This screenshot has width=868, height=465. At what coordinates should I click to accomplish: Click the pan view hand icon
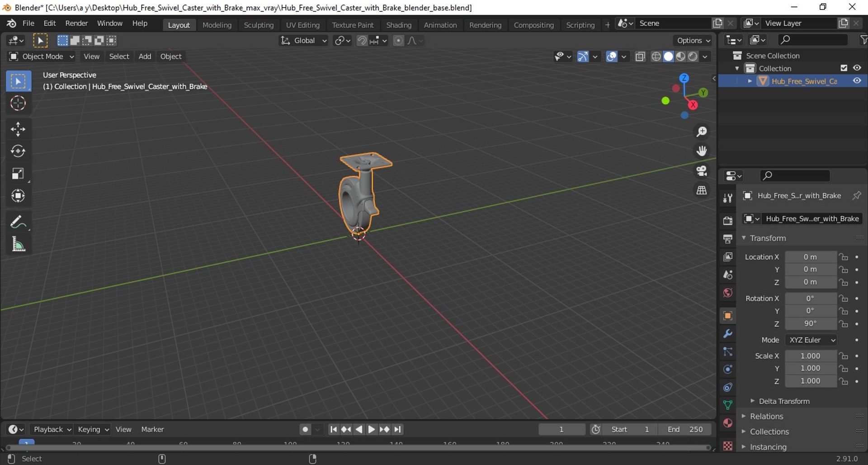tap(702, 151)
